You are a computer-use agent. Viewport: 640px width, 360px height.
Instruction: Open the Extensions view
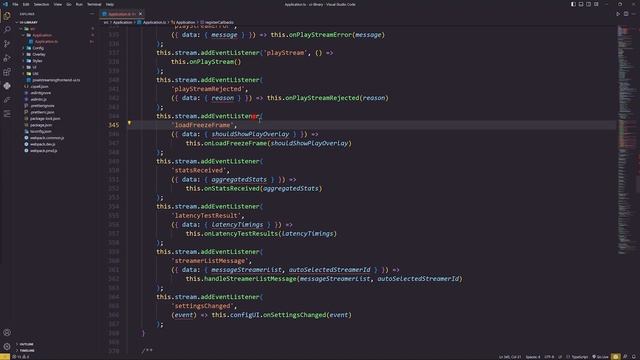click(7, 72)
